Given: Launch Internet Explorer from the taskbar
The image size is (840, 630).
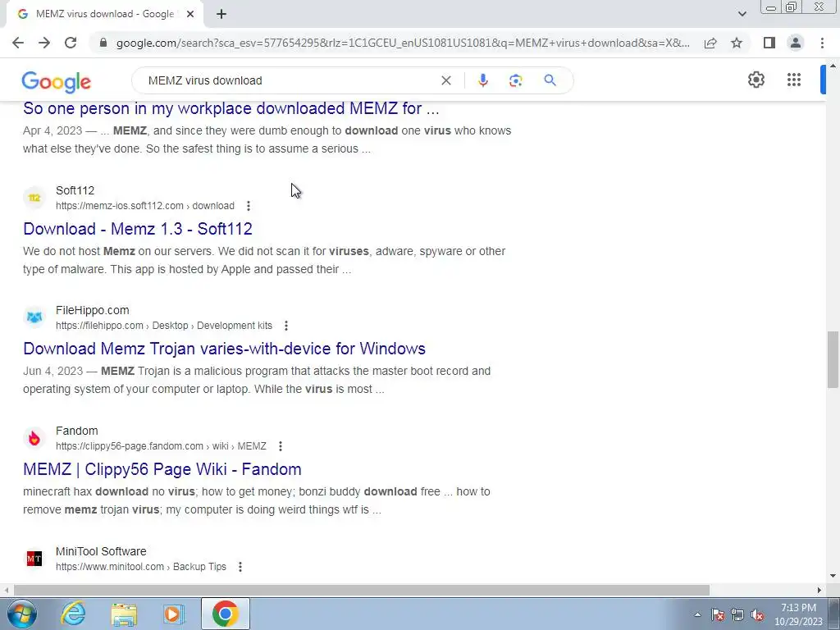Looking at the screenshot, I should click(73, 614).
